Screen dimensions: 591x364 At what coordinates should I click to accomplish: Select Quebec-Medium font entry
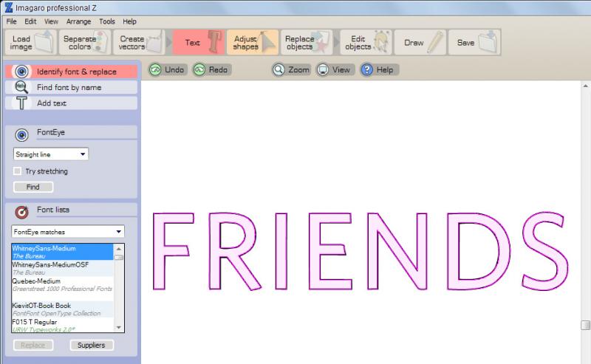62,285
